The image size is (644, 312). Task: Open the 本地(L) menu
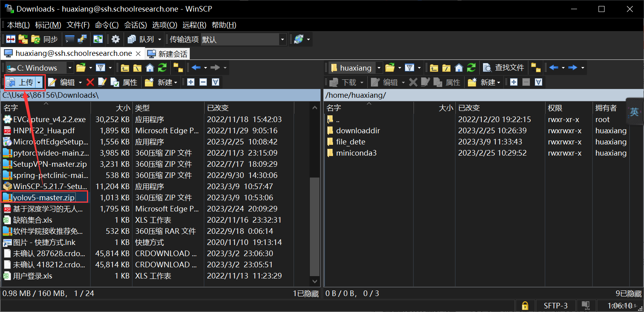tap(18, 25)
